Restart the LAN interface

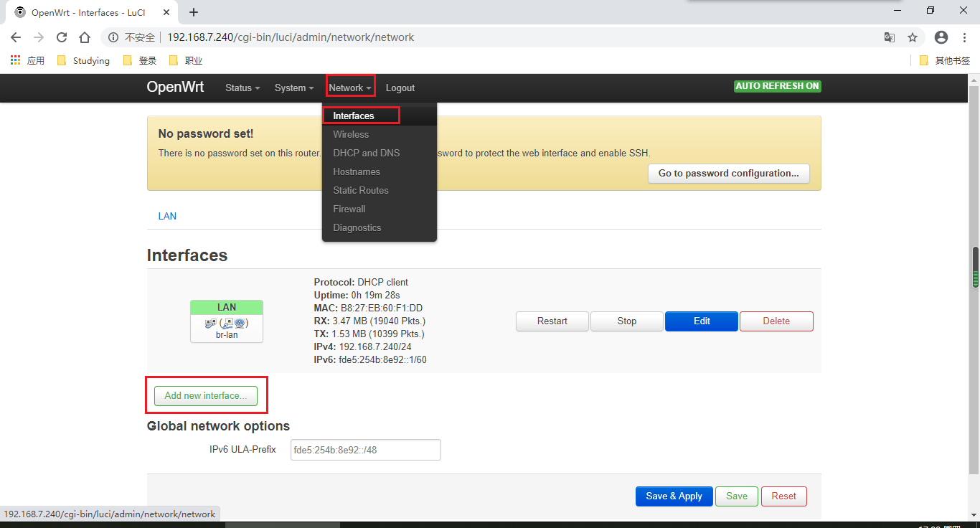(552, 321)
